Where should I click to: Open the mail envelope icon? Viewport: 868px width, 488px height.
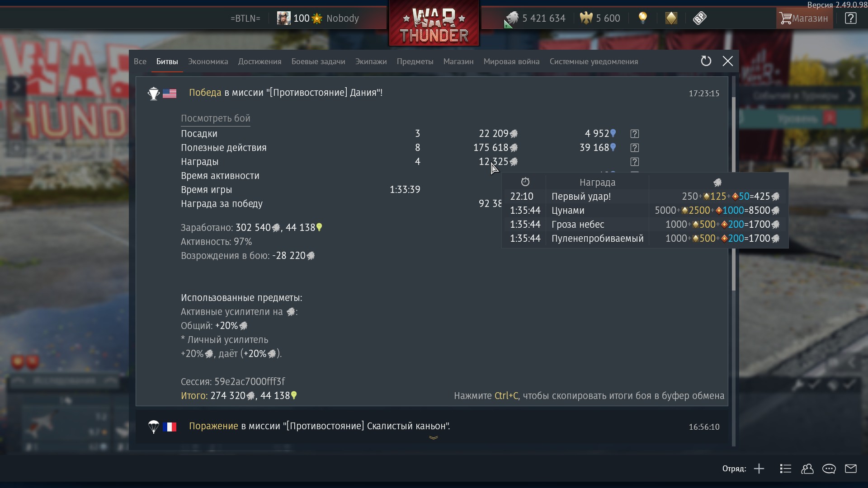850,469
